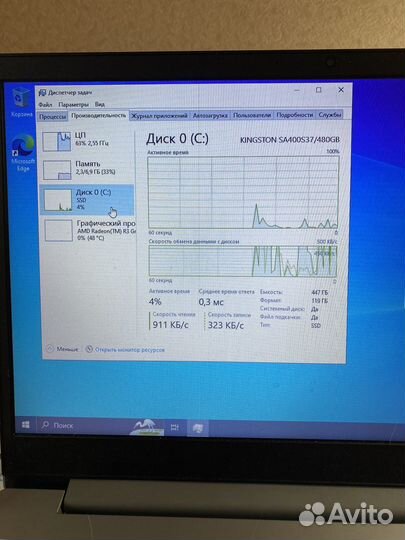Open the Recycle Bin desktop icon
Image resolution: width=405 pixels, height=540 pixels.
tap(22, 102)
